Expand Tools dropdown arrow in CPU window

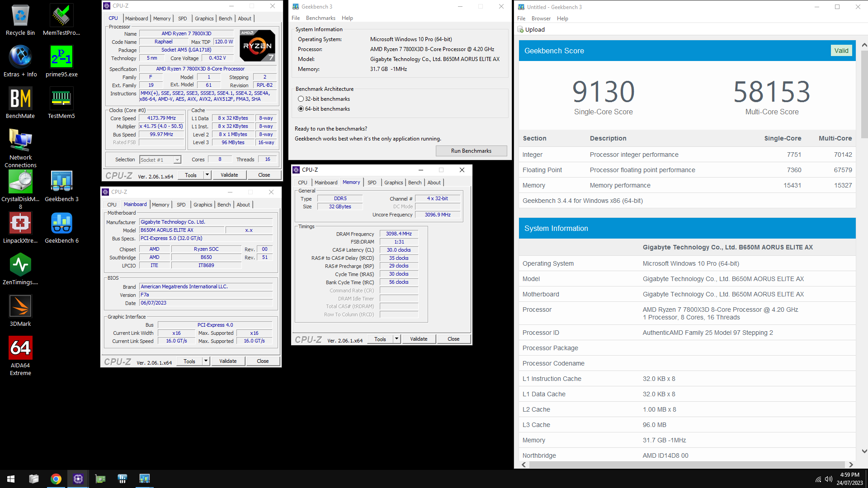coord(207,175)
